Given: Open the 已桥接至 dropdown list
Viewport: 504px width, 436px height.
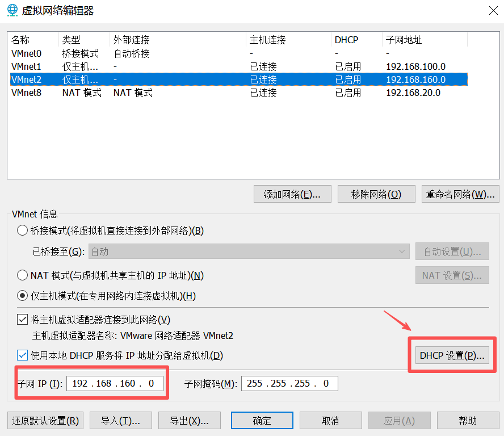Looking at the screenshot, I should 249,251.
